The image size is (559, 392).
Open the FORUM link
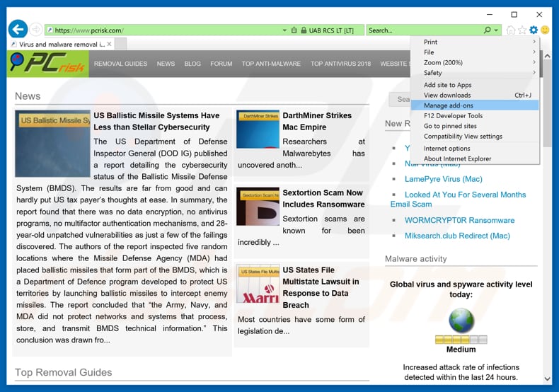[221, 64]
